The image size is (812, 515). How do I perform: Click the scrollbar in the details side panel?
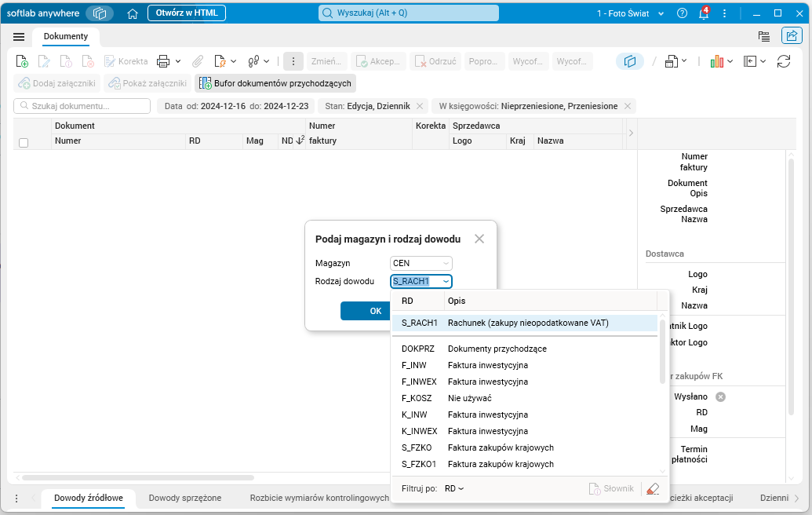click(791, 287)
